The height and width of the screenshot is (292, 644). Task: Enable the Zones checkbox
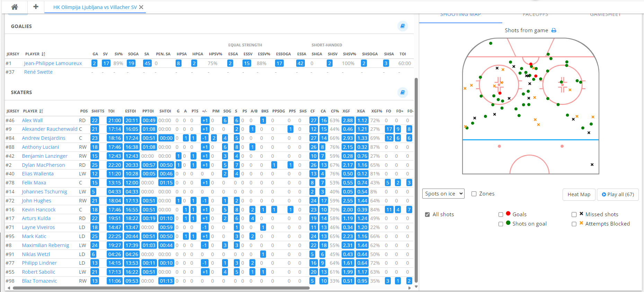tap(474, 194)
